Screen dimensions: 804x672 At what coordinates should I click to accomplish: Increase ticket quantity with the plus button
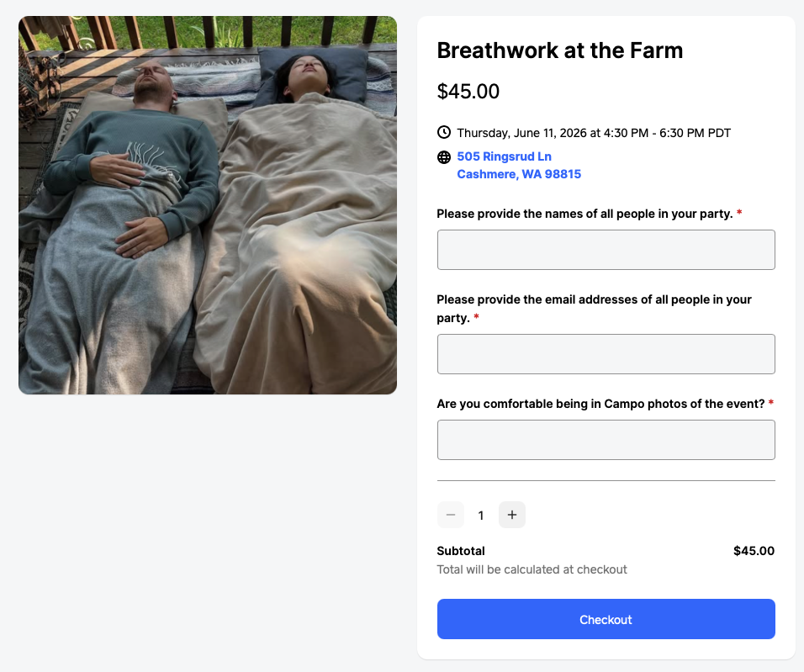coord(511,515)
